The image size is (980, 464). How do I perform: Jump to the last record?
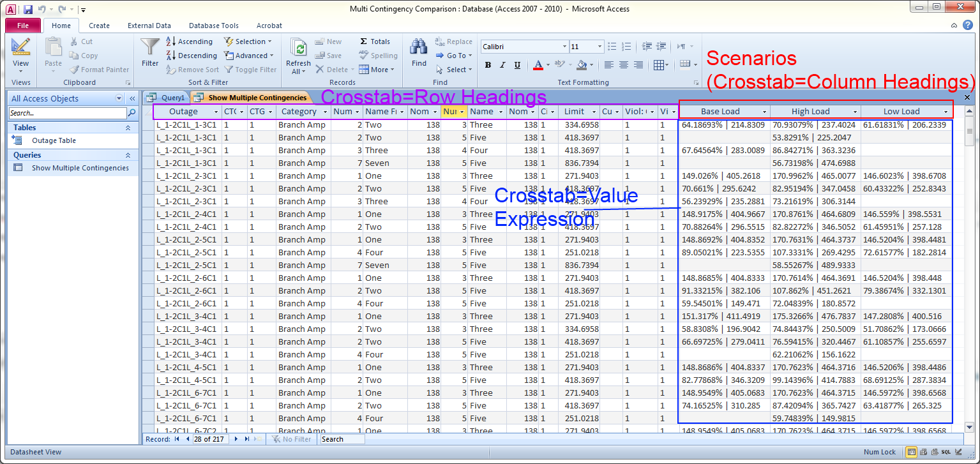[247, 439]
